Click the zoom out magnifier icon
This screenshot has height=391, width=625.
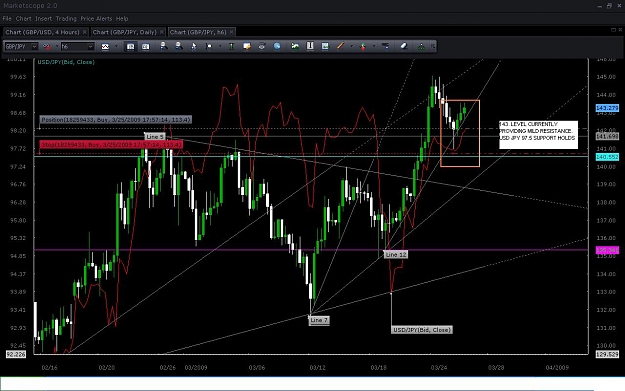[x=179, y=46]
